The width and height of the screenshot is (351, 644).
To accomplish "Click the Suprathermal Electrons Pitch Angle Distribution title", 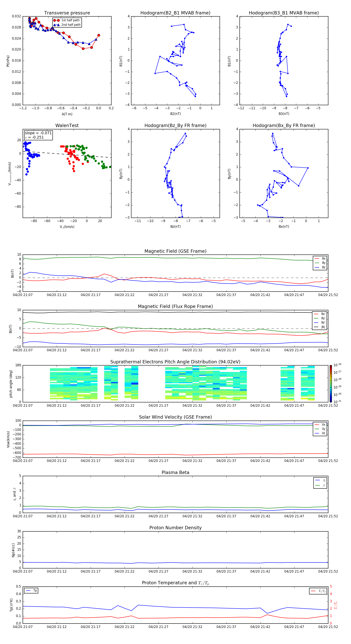I will coord(175,362).
